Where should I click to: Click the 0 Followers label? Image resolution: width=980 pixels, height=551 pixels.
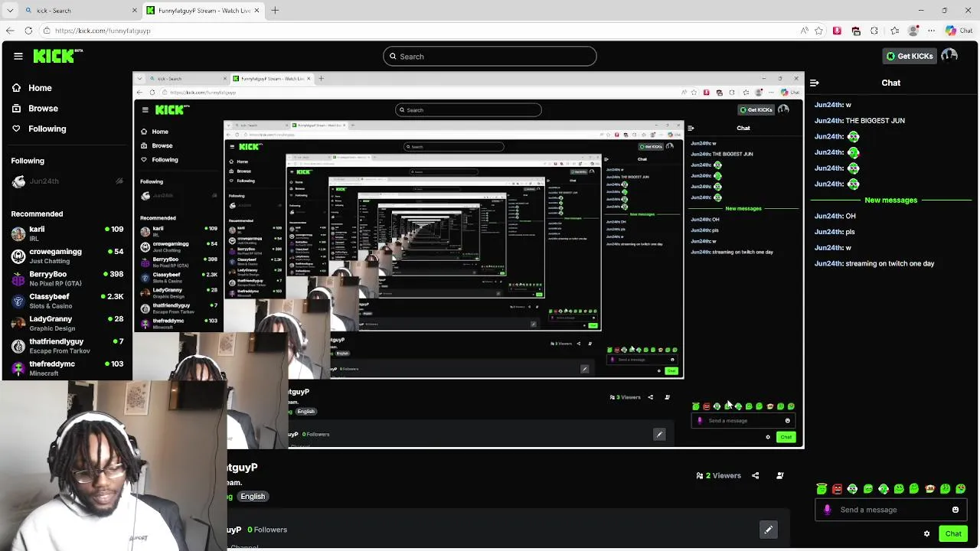[267, 530]
